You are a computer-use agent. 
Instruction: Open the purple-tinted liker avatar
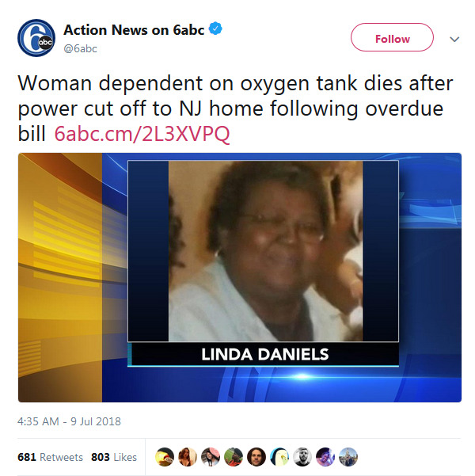tap(325, 457)
